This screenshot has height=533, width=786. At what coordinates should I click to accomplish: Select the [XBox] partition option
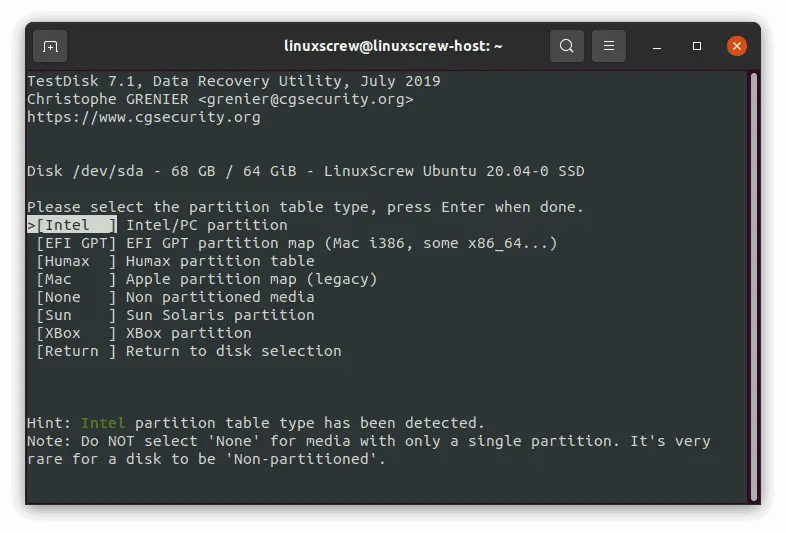click(x=76, y=333)
